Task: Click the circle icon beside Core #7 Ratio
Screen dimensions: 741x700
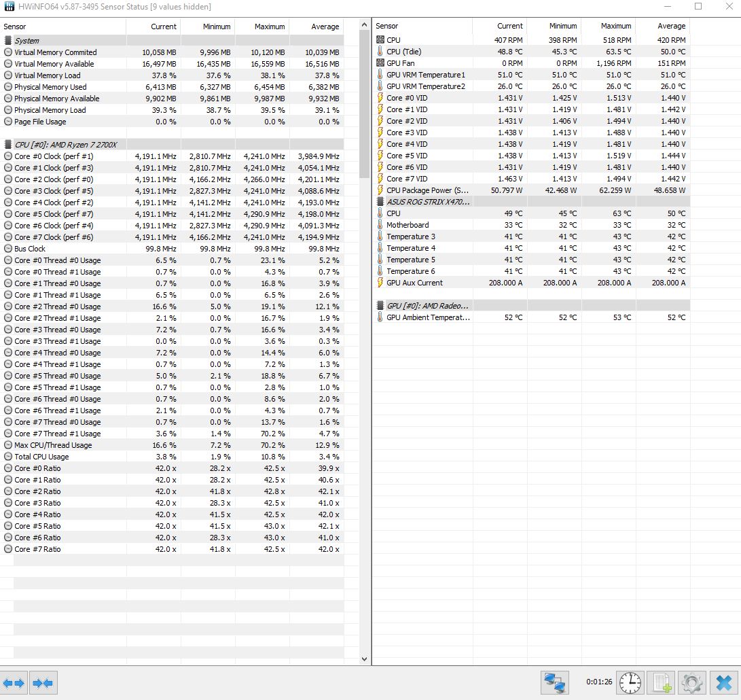Action: (8, 549)
